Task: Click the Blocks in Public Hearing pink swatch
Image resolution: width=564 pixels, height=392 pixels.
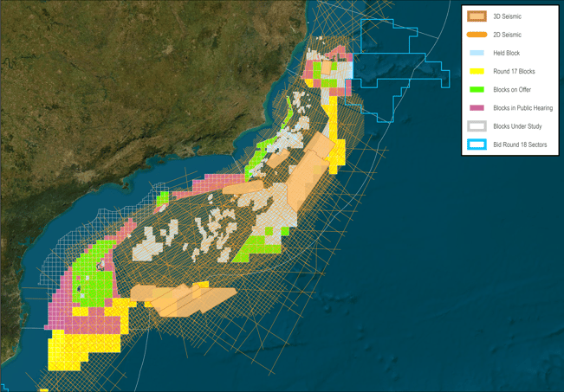Action: click(x=477, y=108)
